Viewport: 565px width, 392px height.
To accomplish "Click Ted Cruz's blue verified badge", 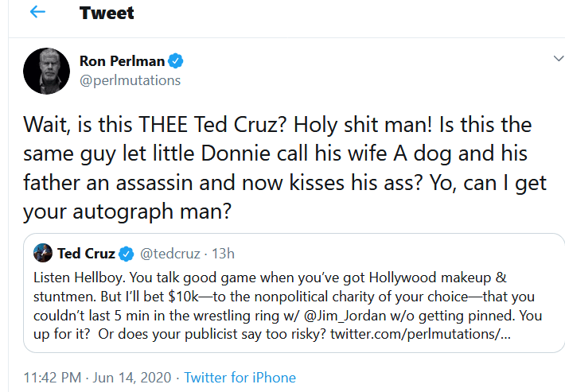I will point(127,254).
